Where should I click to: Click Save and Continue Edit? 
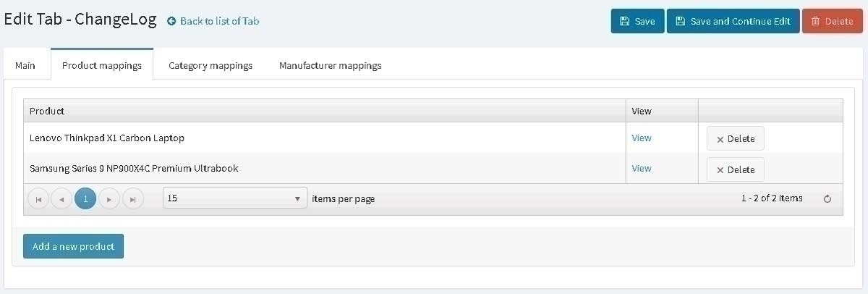[733, 21]
